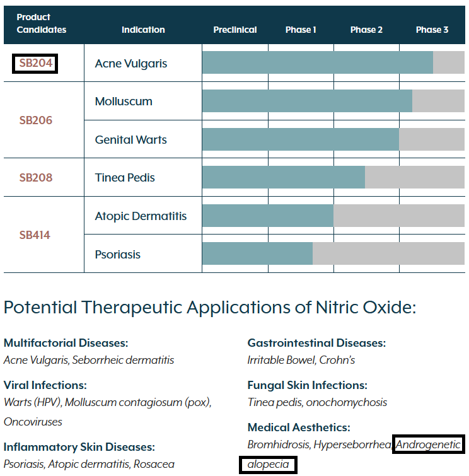Open the SB204 product candidate link

coord(35,63)
